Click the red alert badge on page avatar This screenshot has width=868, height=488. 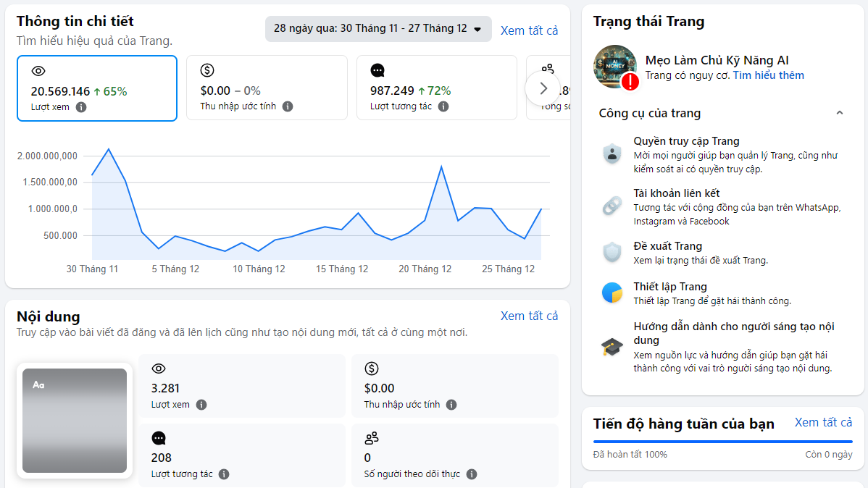pyautogui.click(x=630, y=81)
